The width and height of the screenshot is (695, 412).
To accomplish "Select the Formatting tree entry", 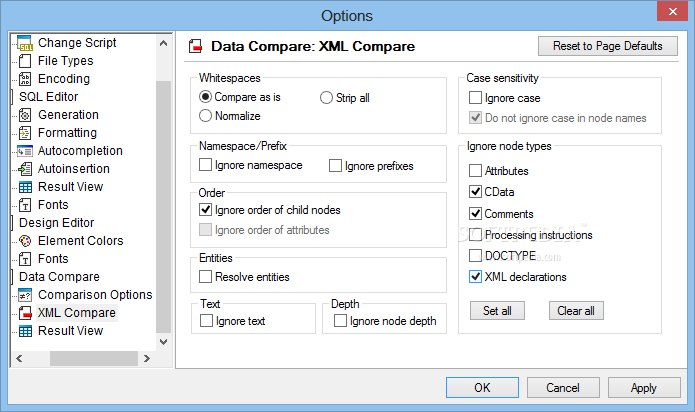I will coord(67,133).
